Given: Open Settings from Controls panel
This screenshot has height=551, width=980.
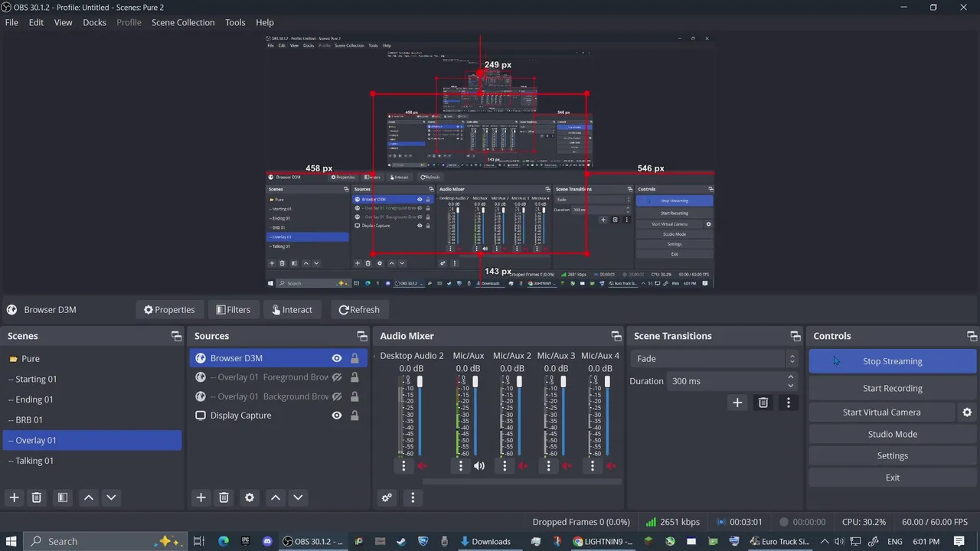Looking at the screenshot, I should pos(893,455).
